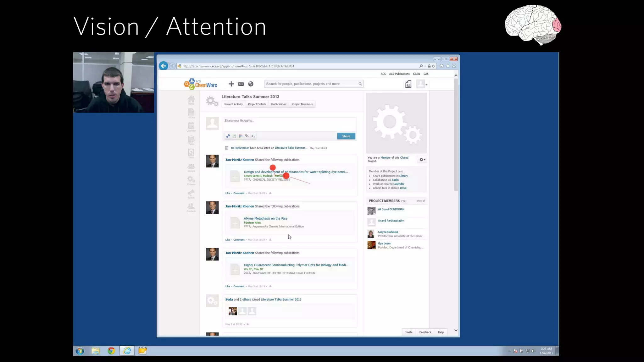Open Events in the left sidebar

pos(191,194)
